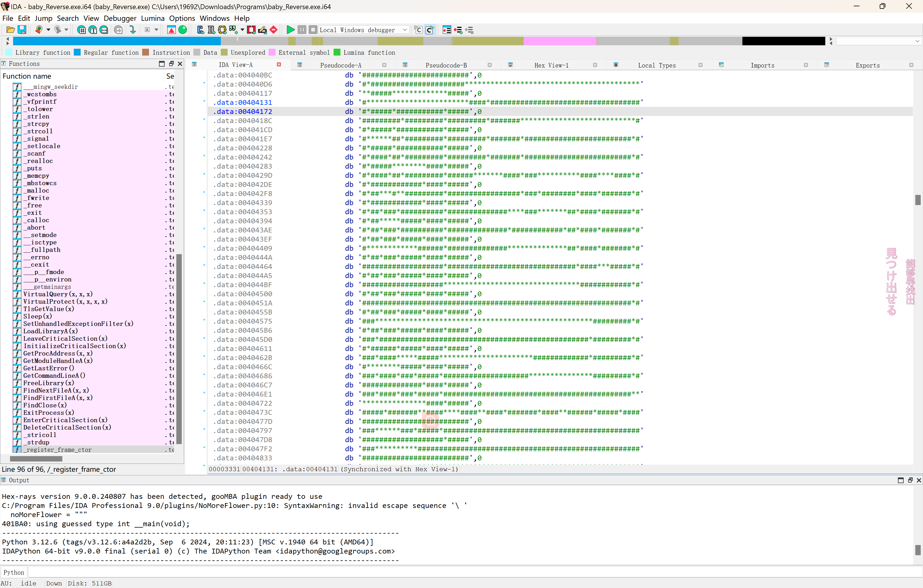This screenshot has height=588, width=923.
Task: Click the open file folder icon
Action: tap(10, 30)
